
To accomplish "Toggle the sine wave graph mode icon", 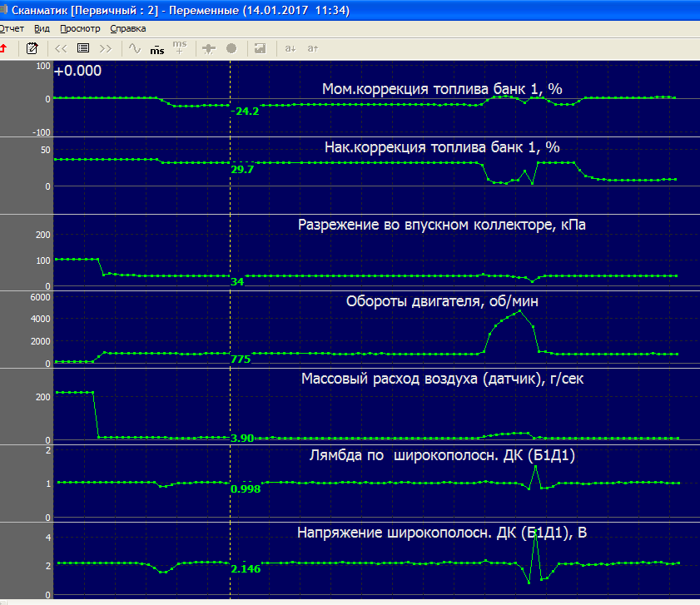I will tap(133, 48).
